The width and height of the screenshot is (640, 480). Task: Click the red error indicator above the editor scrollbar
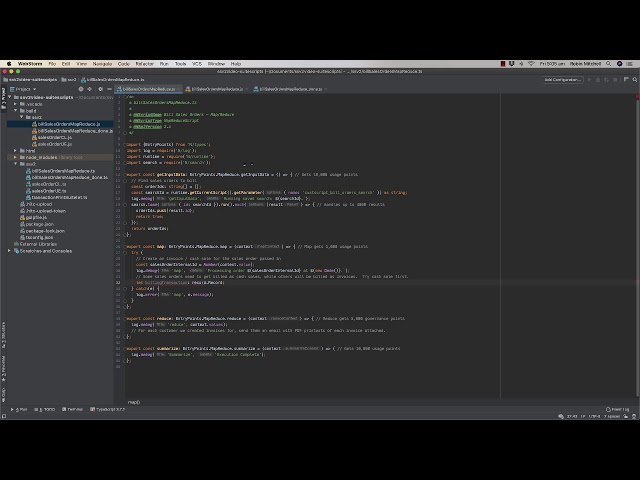click(x=637, y=96)
